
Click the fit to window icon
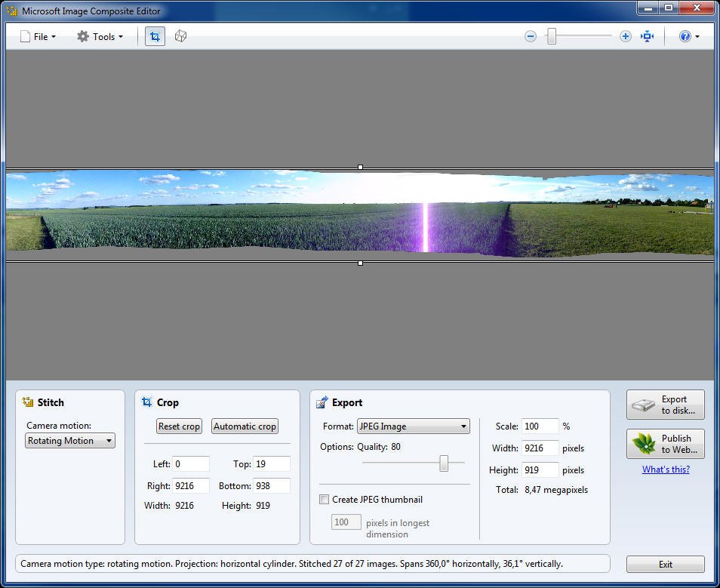[647, 36]
